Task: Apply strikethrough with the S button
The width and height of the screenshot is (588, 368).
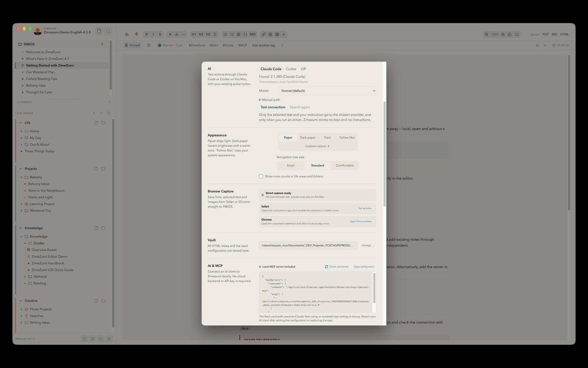Action: [x=160, y=34]
